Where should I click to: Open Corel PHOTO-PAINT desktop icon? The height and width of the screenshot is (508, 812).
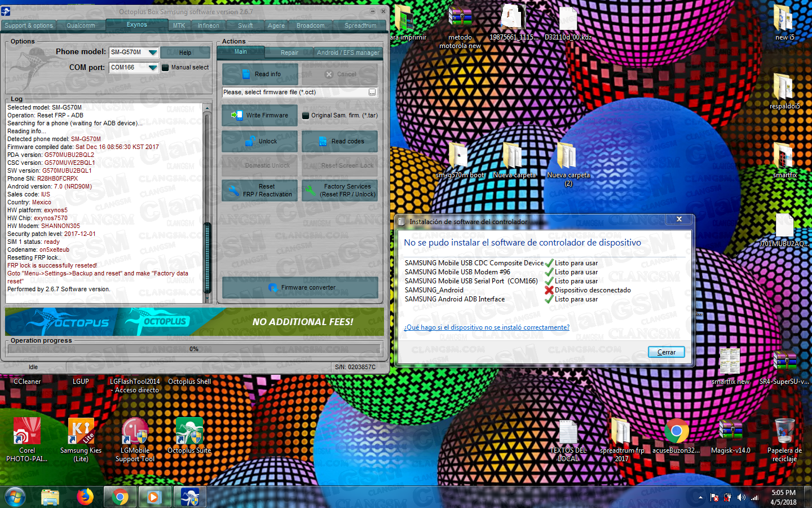pos(27,440)
